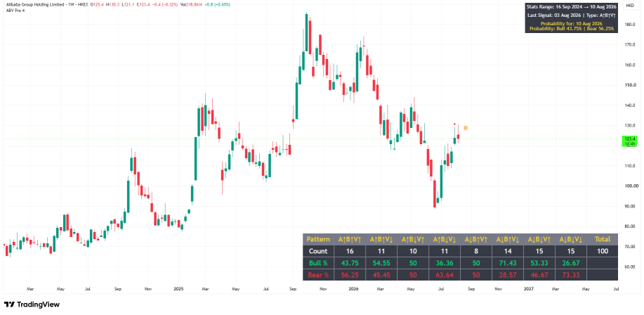Click the 2025 label on time axis
644x315 pixels.
178,289
